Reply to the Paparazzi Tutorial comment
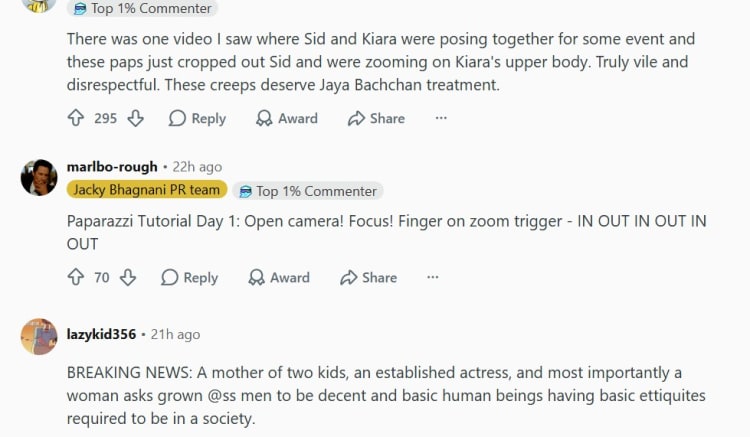Screen dimensions: 750x437 [189, 277]
